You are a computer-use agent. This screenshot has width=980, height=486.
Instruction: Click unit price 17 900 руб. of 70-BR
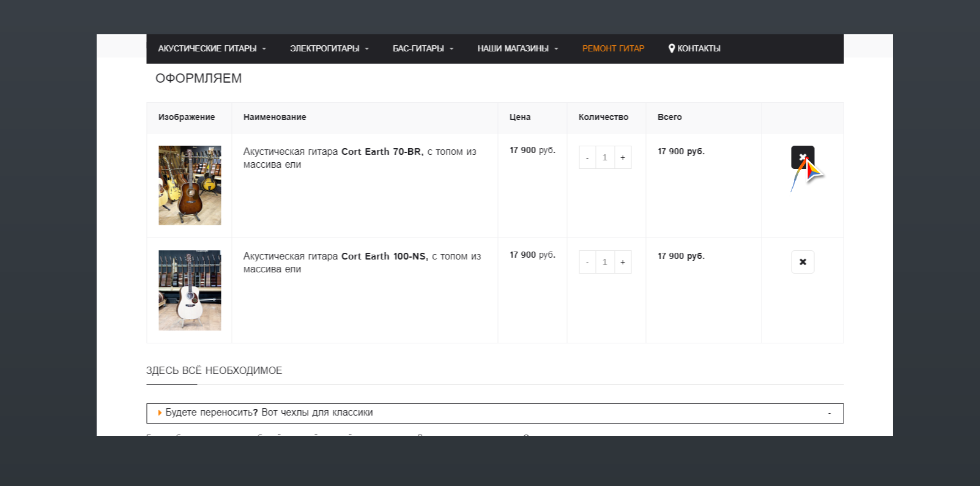532,150
